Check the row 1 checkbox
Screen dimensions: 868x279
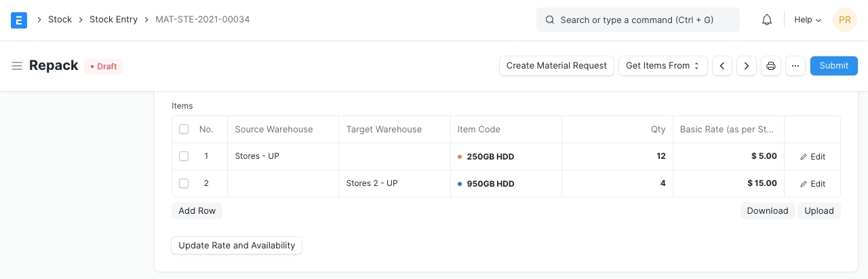coord(184,156)
